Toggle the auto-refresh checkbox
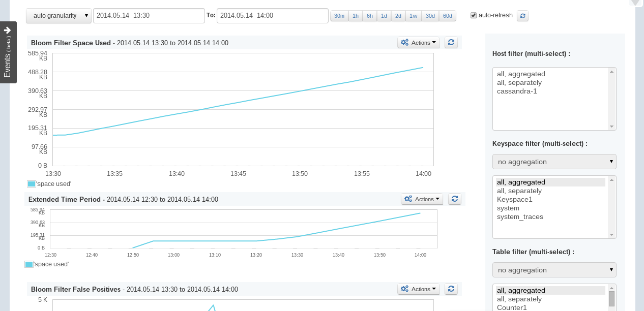Viewport: 644px width, 311px height. pyautogui.click(x=474, y=16)
